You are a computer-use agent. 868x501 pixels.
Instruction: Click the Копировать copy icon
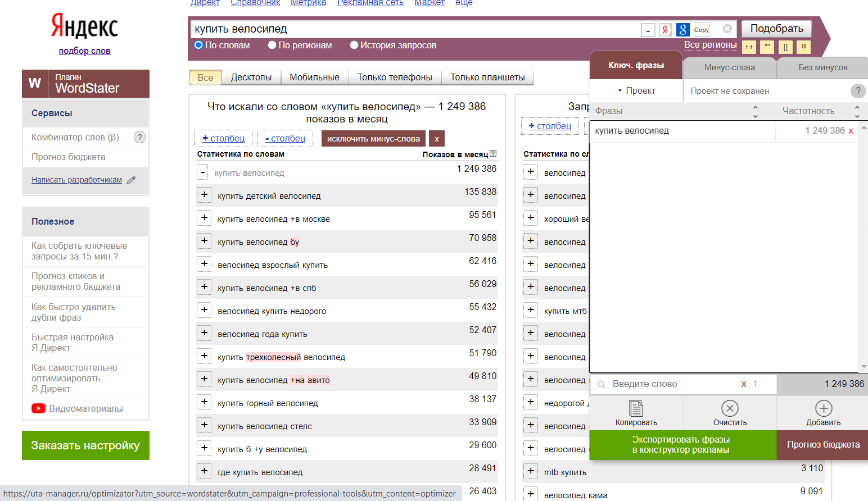point(636,408)
